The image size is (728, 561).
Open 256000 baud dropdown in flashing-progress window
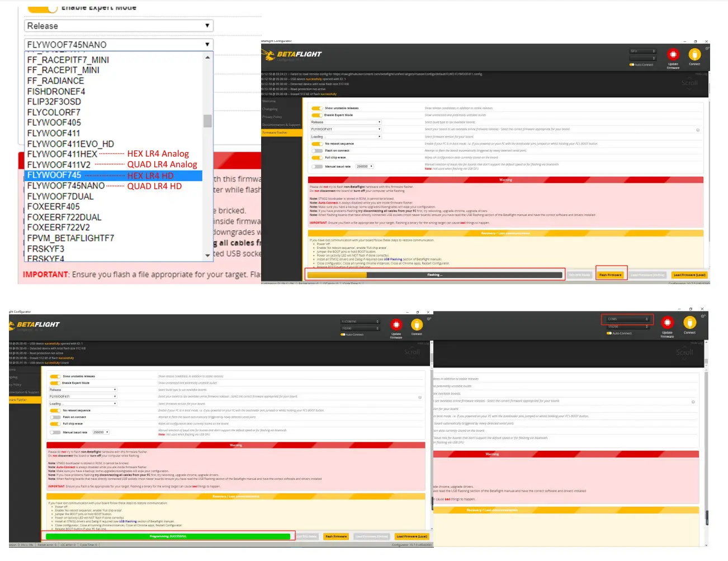point(364,166)
